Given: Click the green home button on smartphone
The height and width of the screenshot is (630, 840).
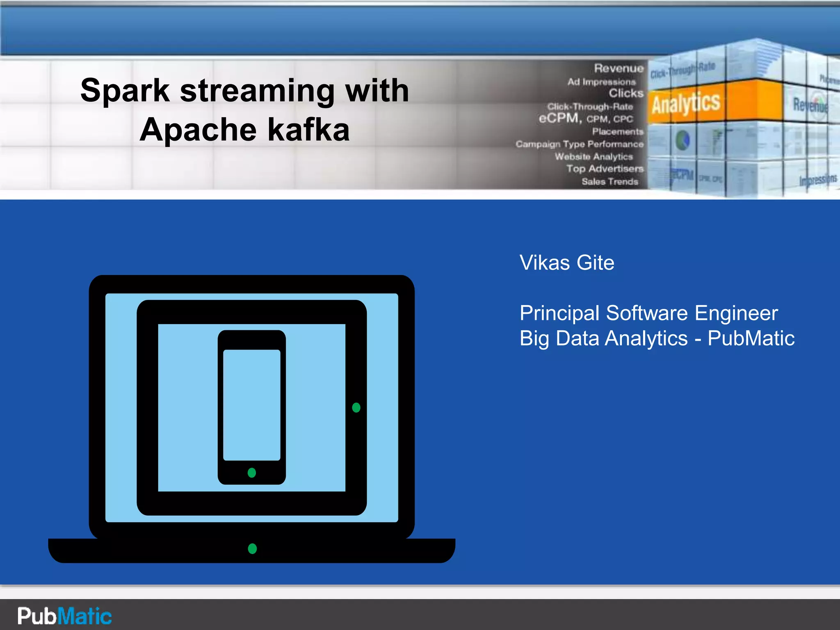Looking at the screenshot, I should [252, 472].
